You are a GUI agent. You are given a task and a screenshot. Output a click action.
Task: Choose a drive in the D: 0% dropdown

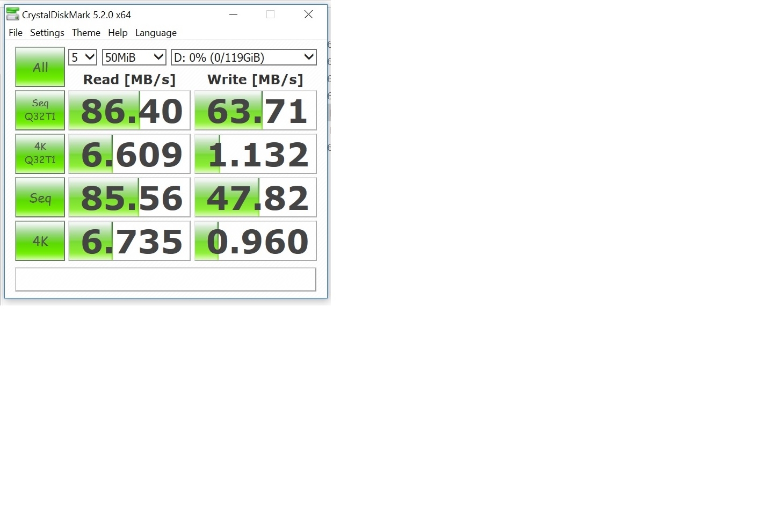pos(244,57)
